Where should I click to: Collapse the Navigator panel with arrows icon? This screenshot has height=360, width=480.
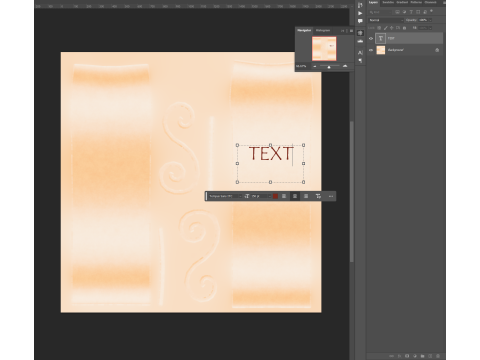[342, 31]
